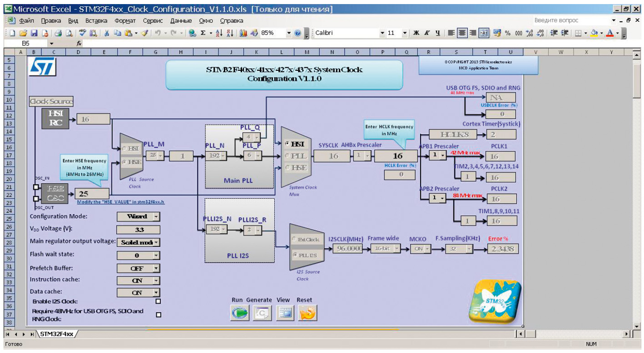Click the green Run play icon
This screenshot has height=353, width=644.
239,313
